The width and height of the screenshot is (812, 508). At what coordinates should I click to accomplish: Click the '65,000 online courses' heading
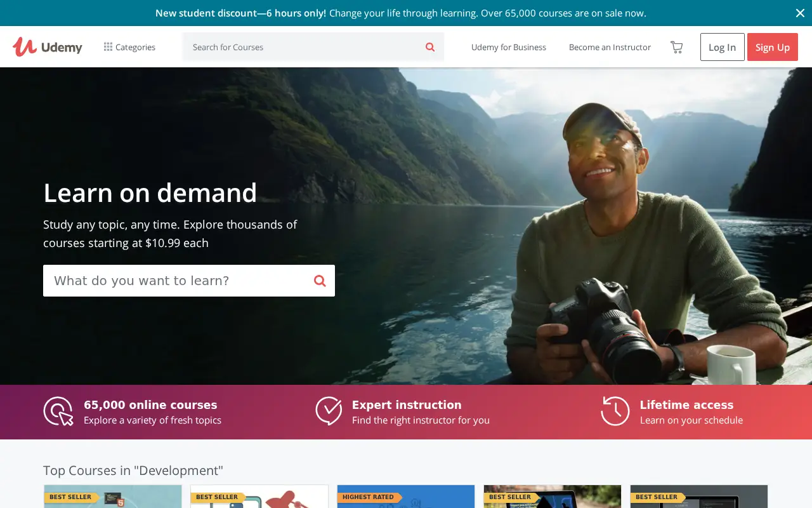tap(150, 404)
